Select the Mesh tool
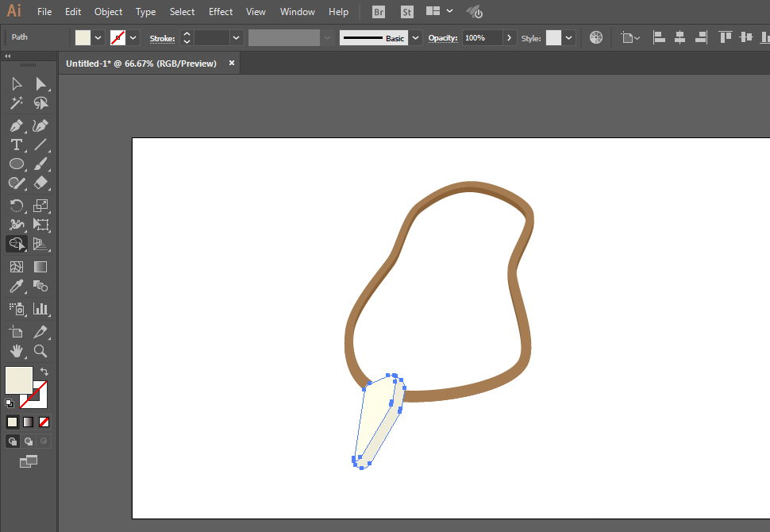This screenshot has height=532, width=770. click(x=17, y=267)
